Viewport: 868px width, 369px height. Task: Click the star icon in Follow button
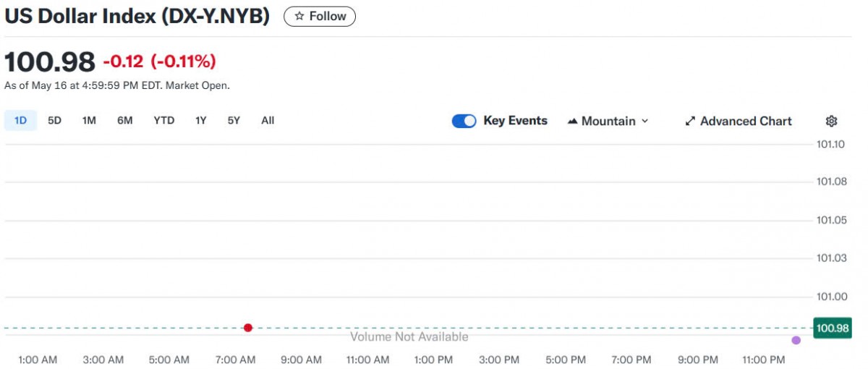(x=299, y=16)
